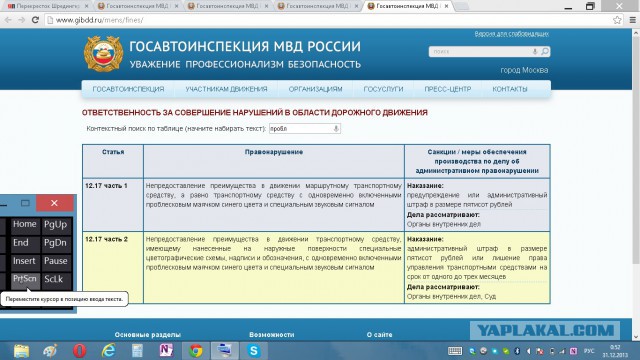Click the РУС language indicator
Screen dimensions: 640x360
[589, 351]
